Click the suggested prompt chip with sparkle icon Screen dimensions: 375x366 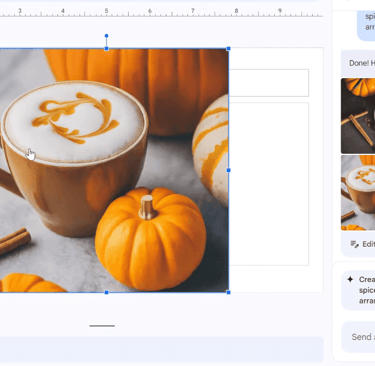pyautogui.click(x=359, y=290)
